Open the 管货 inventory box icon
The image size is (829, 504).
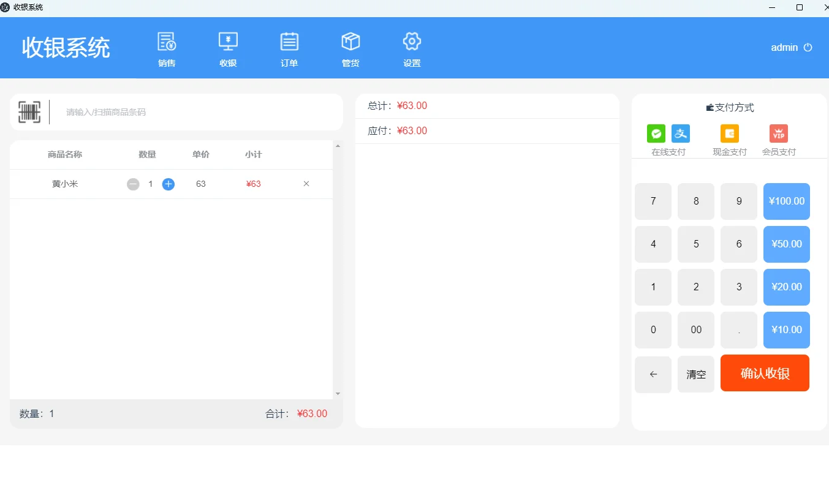[350, 42]
